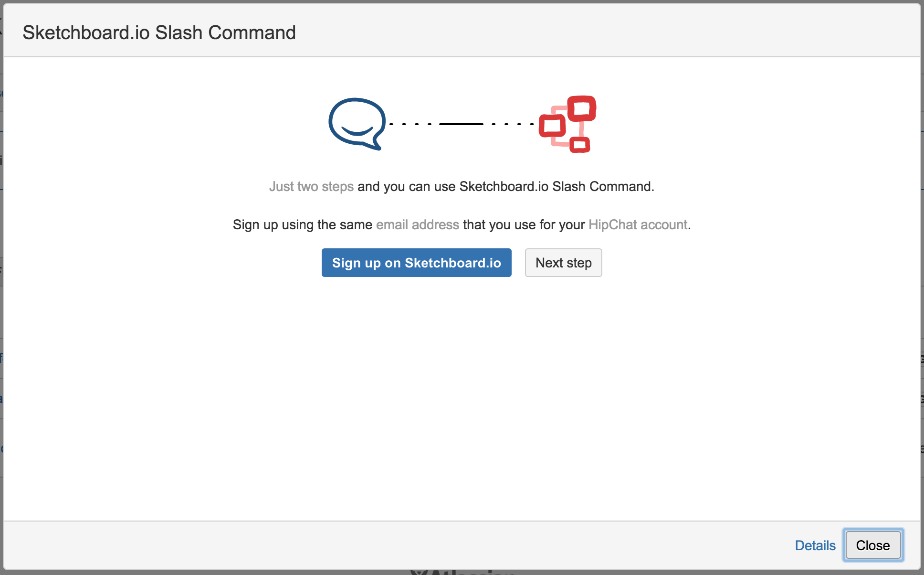
Task: Proceed with the Next step button
Action: [564, 263]
